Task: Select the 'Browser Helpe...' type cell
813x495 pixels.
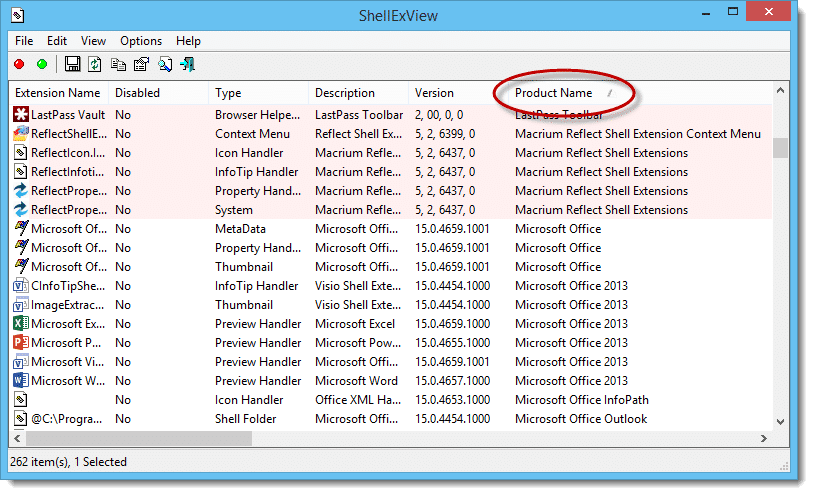Action: point(258,115)
